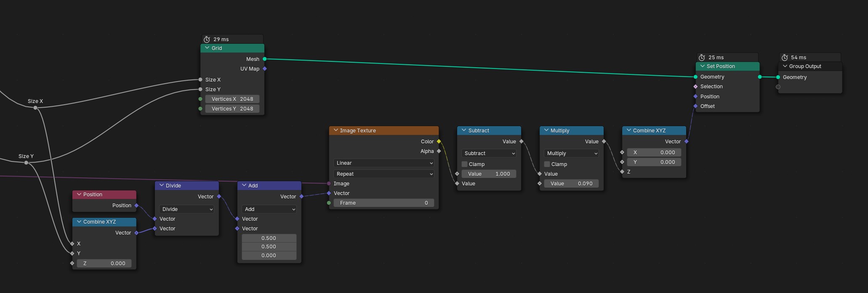This screenshot has height=293, width=868.
Task: Click the 25 ms timing clock icon above Set Position
Action: coord(702,58)
